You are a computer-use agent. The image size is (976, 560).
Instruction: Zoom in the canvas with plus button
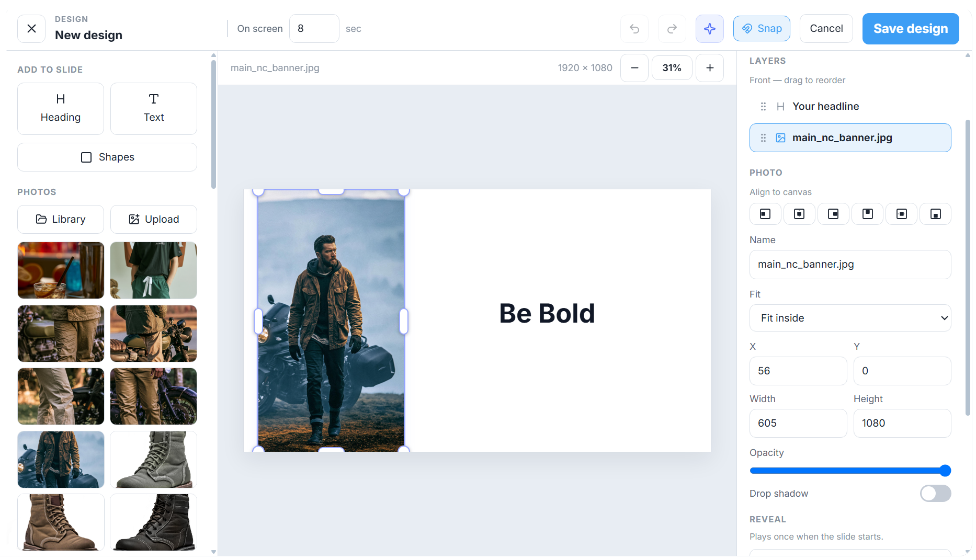click(709, 67)
